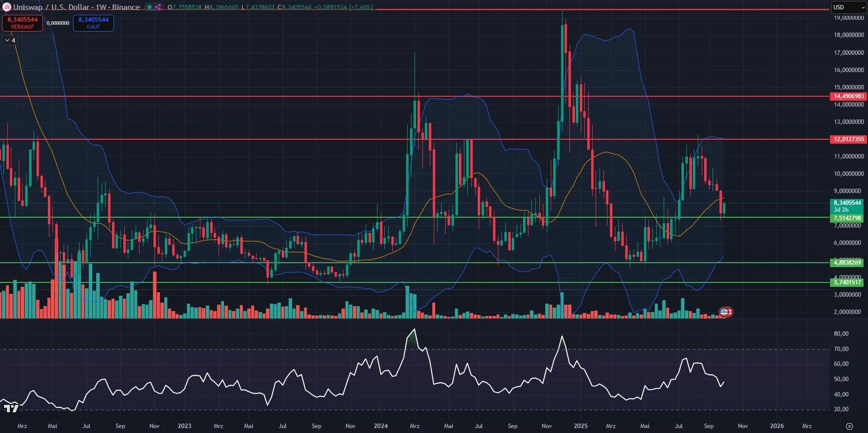Click the red VERKAUF sell button

(22, 23)
